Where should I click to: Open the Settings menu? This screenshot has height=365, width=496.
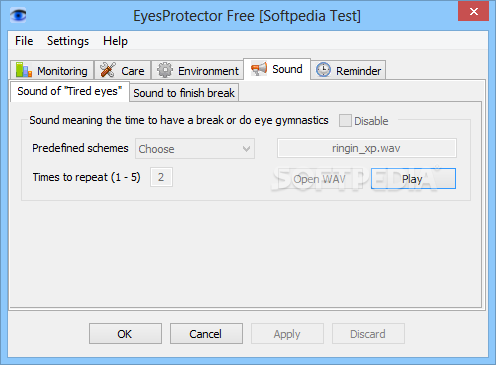(x=68, y=41)
